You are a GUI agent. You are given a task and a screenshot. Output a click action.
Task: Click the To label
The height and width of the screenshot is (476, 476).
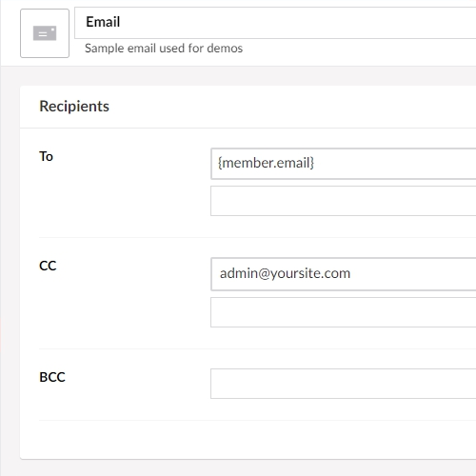(x=46, y=156)
